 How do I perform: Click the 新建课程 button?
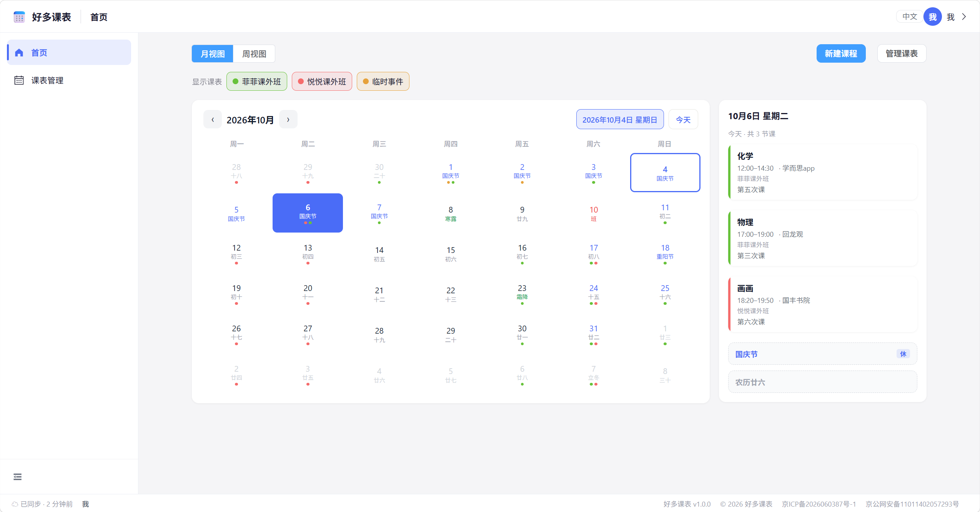[x=841, y=53]
